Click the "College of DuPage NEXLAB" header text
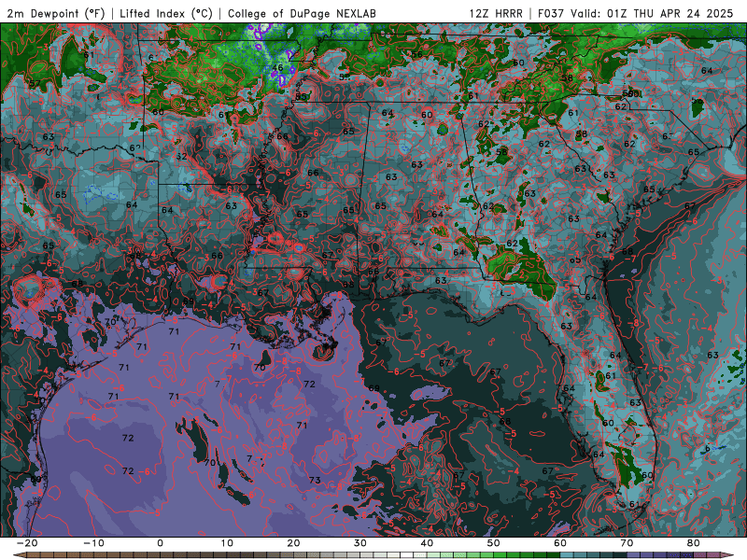The height and width of the screenshot is (560, 747). point(302,13)
